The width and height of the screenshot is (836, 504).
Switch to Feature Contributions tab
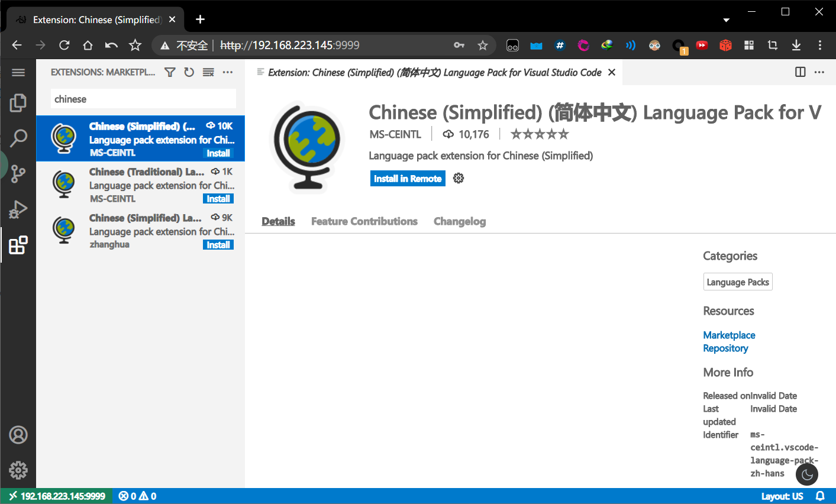tap(364, 221)
